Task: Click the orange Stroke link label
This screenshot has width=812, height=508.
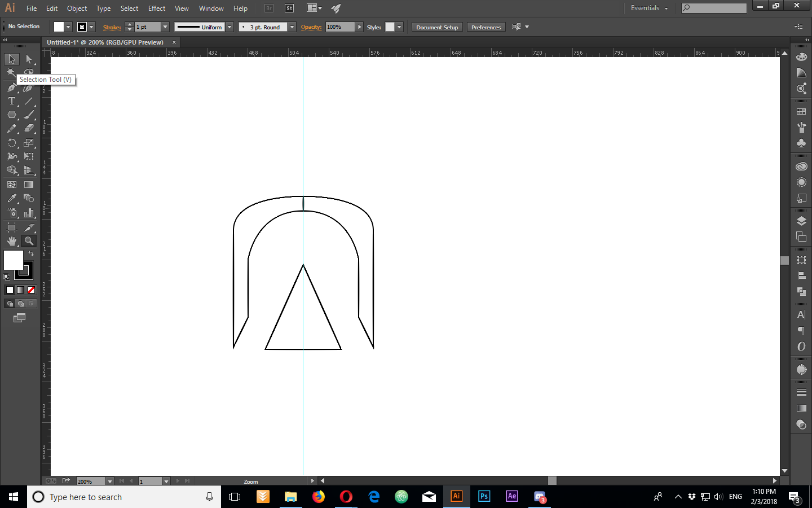Action: tap(112, 27)
